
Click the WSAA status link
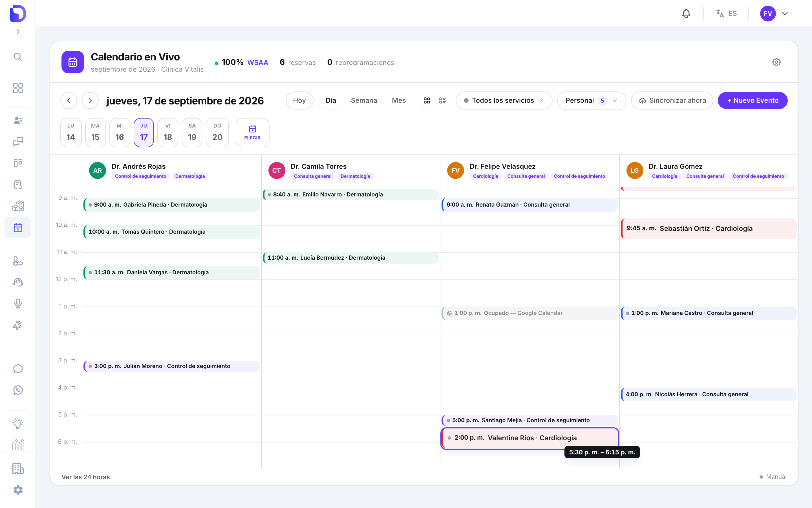258,62
